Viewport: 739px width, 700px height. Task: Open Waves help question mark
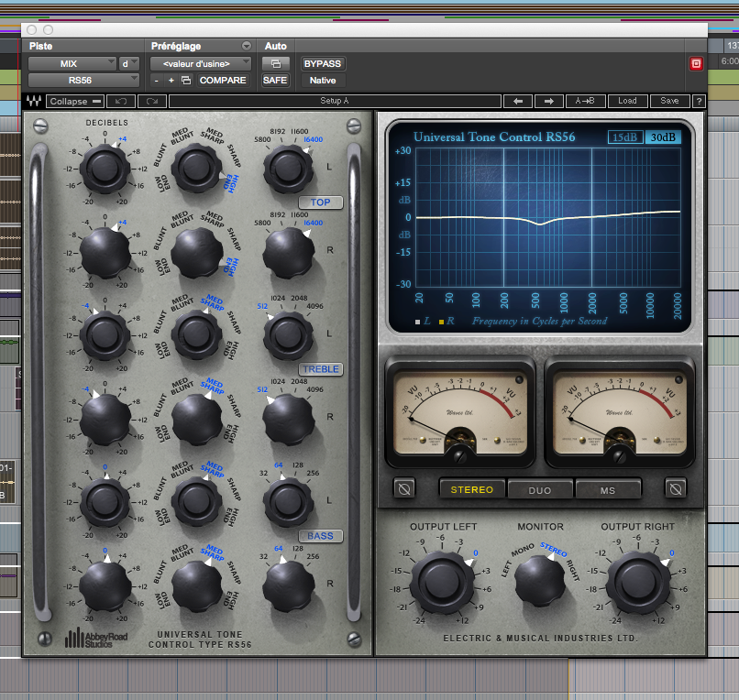[699, 102]
